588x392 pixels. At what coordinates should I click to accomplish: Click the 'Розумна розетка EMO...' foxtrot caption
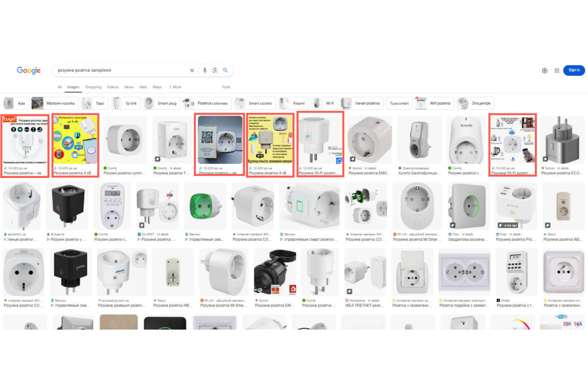coord(369,173)
